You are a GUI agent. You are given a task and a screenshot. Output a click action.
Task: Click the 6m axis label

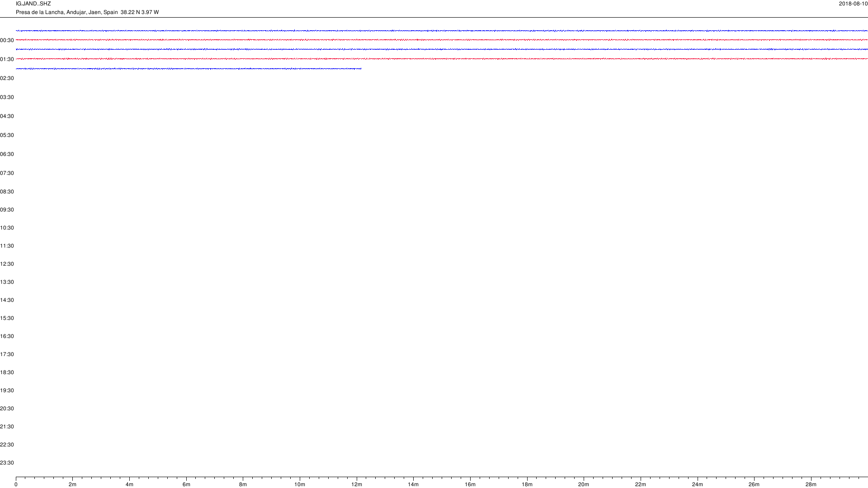[x=186, y=484]
